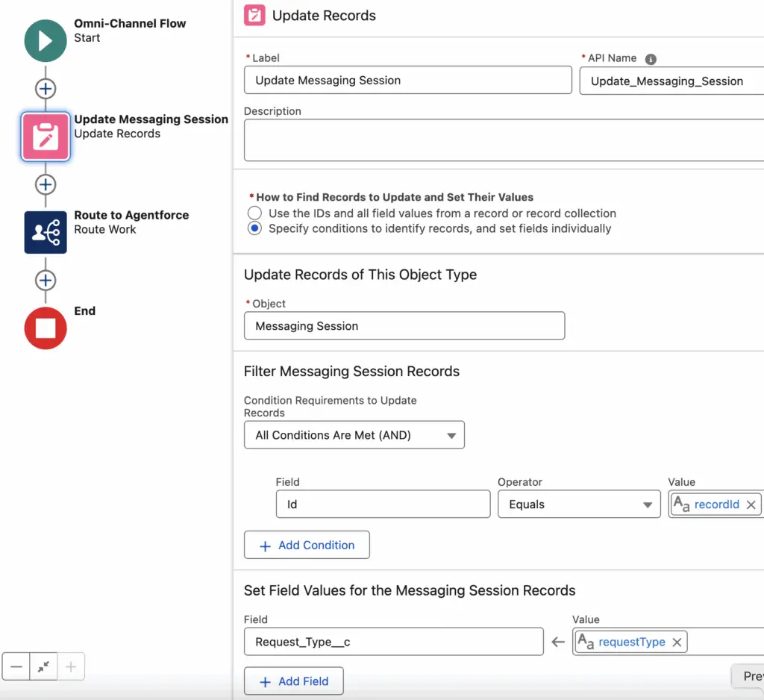Select 'Use the IDs and all field values' option
The width and height of the screenshot is (764, 700).
[254, 213]
